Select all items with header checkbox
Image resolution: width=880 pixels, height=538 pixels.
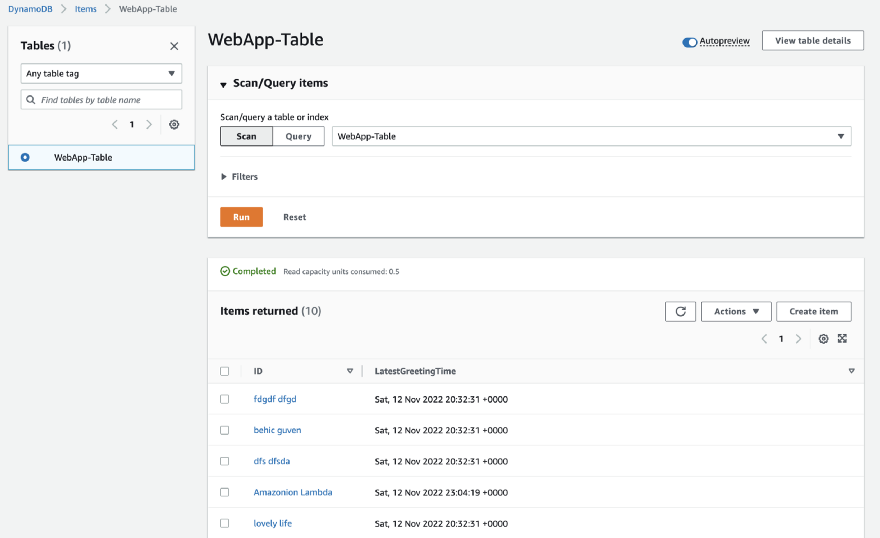[x=225, y=371]
